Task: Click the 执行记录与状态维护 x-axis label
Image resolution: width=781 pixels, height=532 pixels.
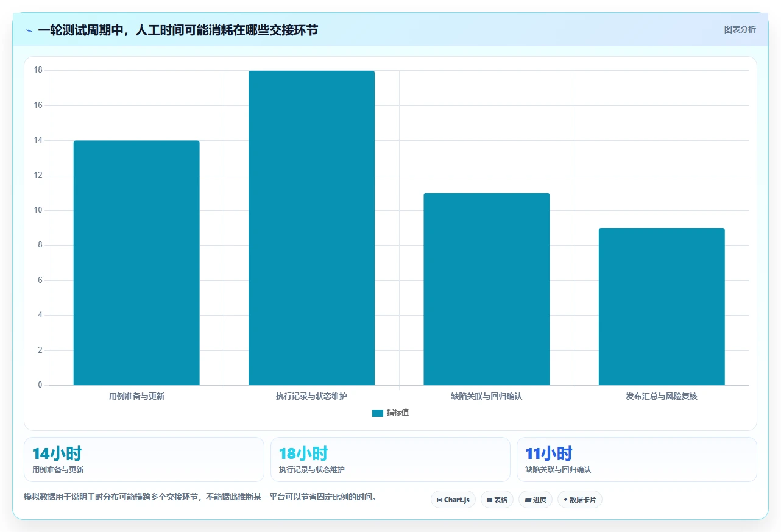Action: [311, 396]
